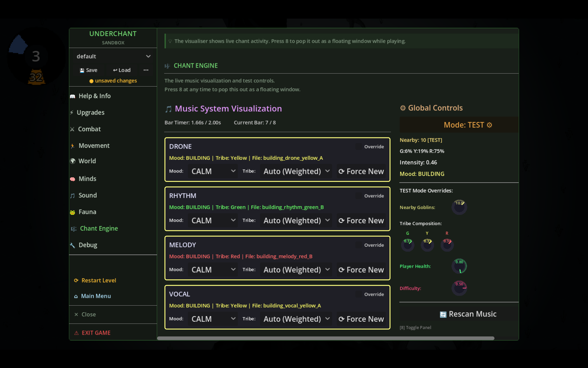Toggle the RHYTHM Override checkbox

(x=359, y=196)
